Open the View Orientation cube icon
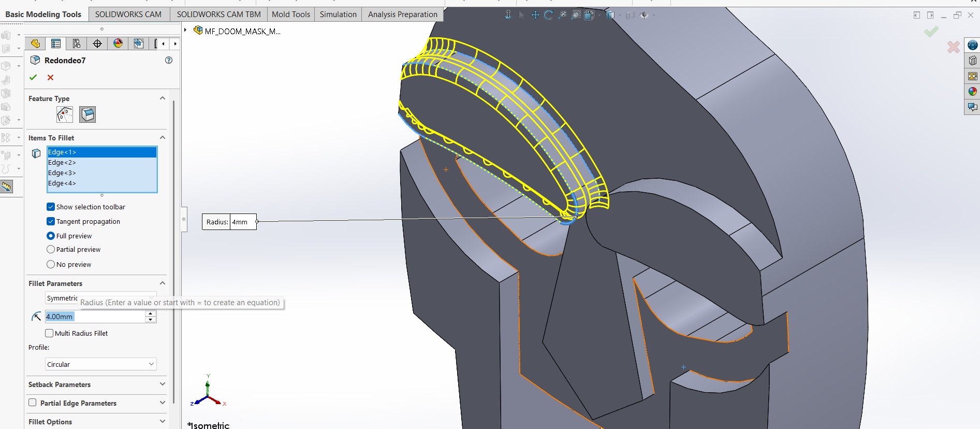This screenshot has width=980, height=429. pyautogui.click(x=589, y=15)
